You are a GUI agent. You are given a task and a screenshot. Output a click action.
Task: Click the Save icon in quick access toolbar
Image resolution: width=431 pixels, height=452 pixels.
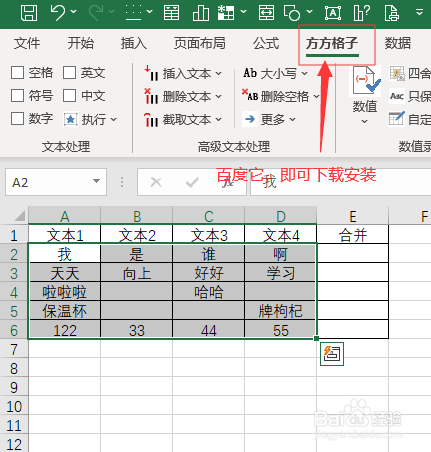[x=29, y=12]
